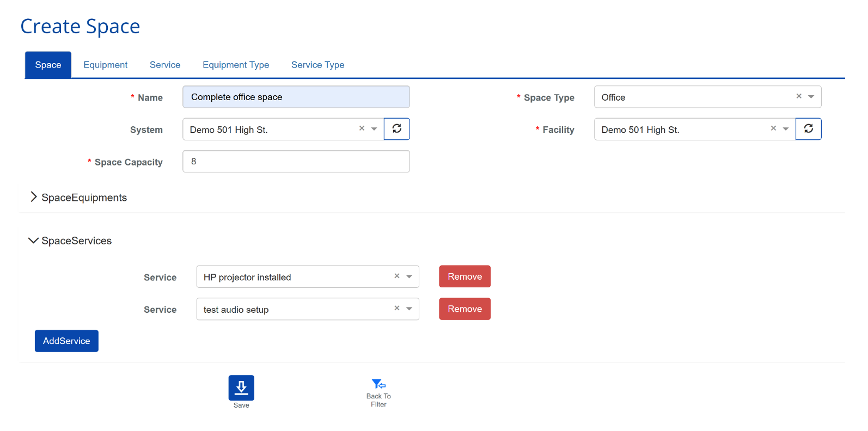Image resolution: width=868 pixels, height=431 pixels.
Task: Click the Save download icon
Action: pyautogui.click(x=241, y=387)
